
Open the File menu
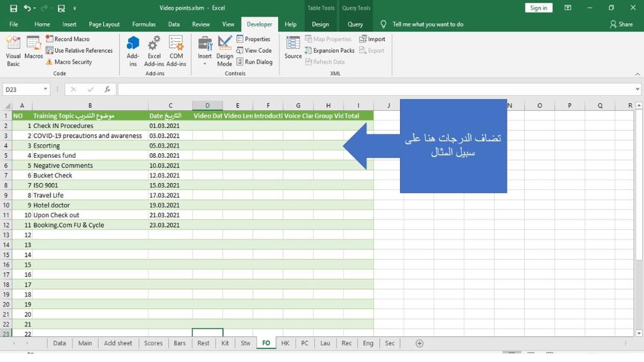coord(14,24)
